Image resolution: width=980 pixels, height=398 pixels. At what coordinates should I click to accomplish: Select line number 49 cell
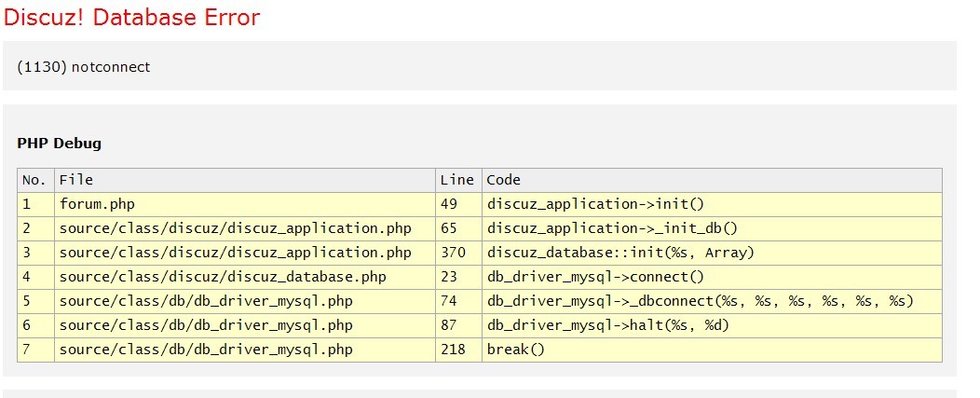[x=458, y=205]
